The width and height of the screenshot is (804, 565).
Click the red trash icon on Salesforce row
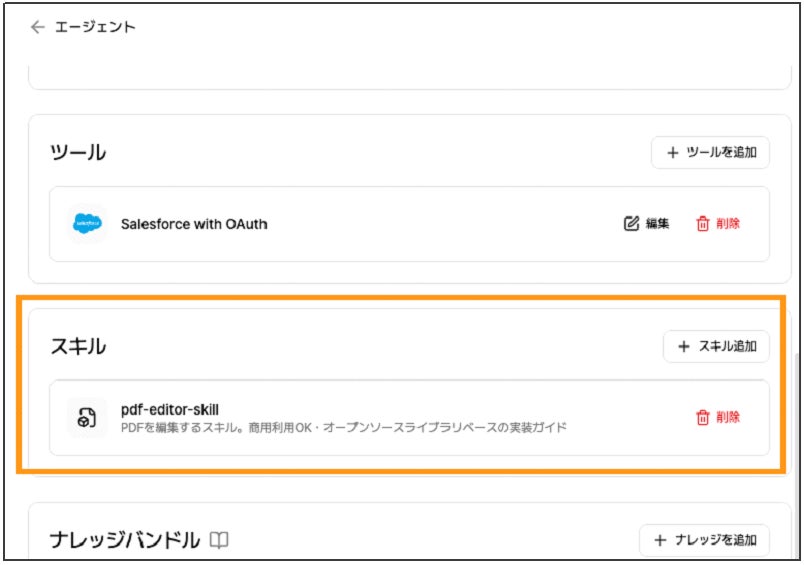point(702,224)
